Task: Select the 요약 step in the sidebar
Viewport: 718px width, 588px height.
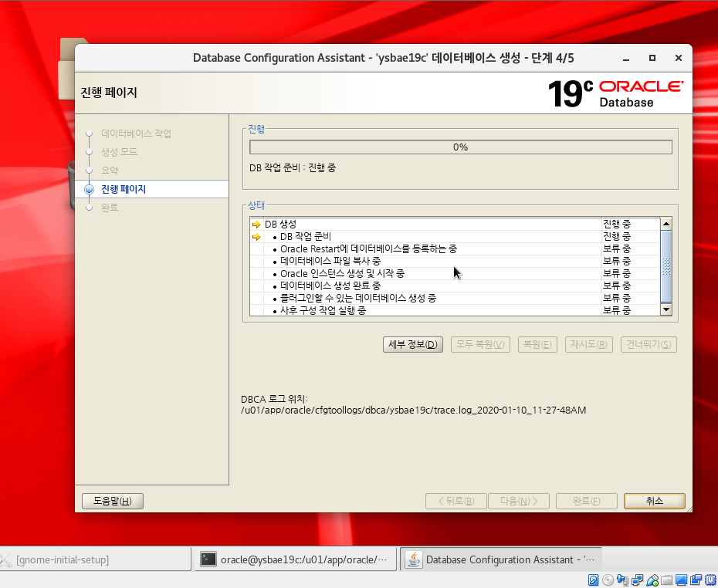Action: tap(110, 171)
